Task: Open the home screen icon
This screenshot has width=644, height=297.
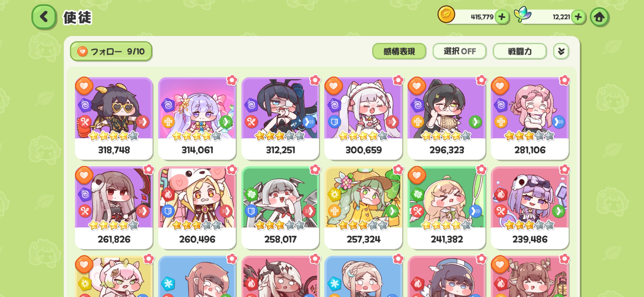Action: 599,17
